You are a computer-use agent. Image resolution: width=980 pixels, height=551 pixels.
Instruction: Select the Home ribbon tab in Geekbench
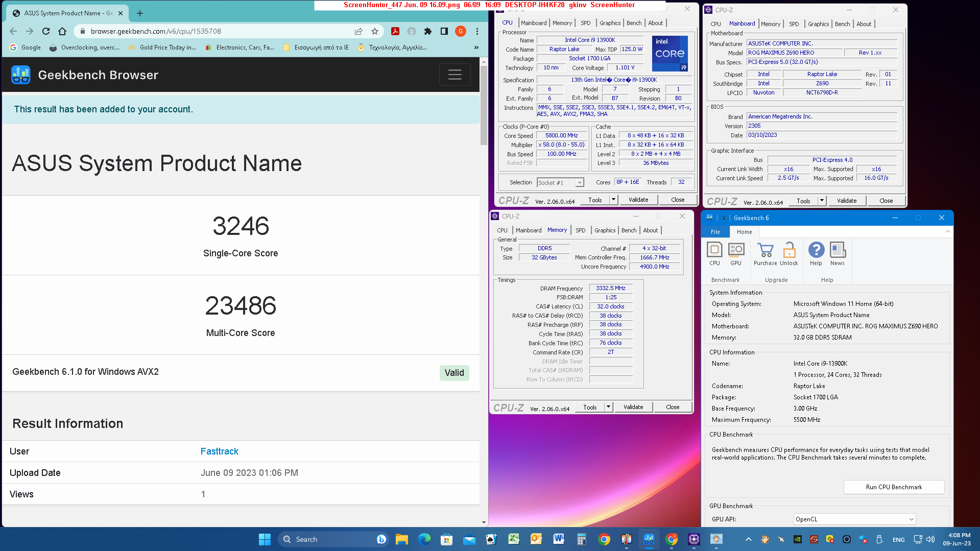(744, 232)
